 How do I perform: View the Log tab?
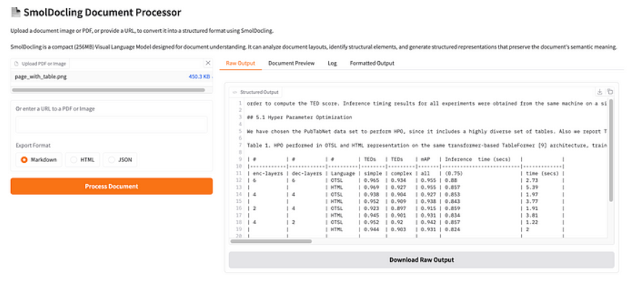tap(332, 63)
